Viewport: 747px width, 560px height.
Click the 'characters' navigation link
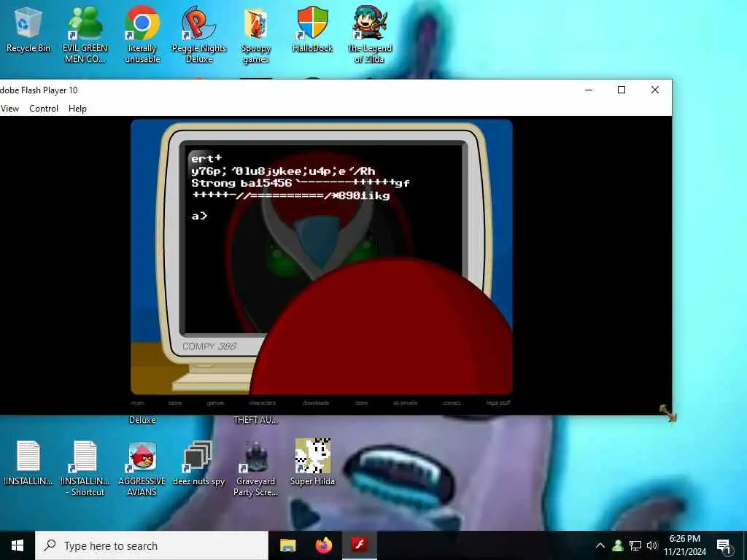pyautogui.click(x=263, y=402)
